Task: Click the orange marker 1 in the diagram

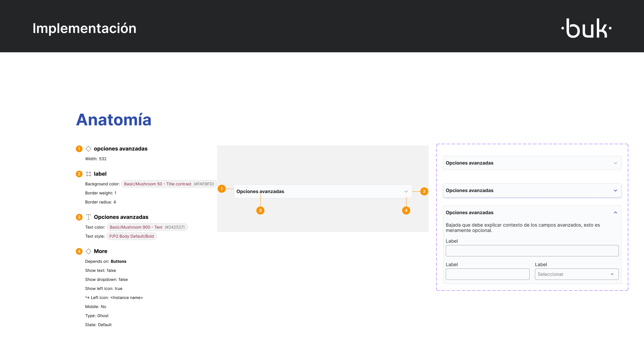Action: tap(222, 188)
